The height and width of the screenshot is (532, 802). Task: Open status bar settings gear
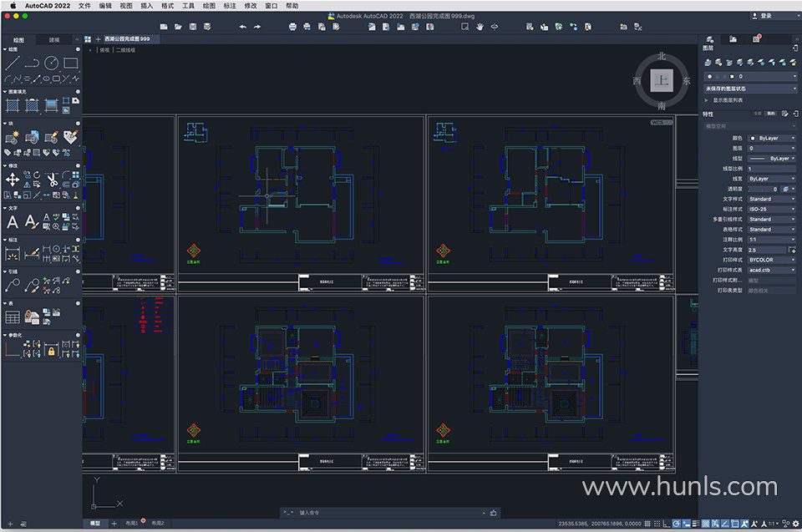tap(795, 524)
